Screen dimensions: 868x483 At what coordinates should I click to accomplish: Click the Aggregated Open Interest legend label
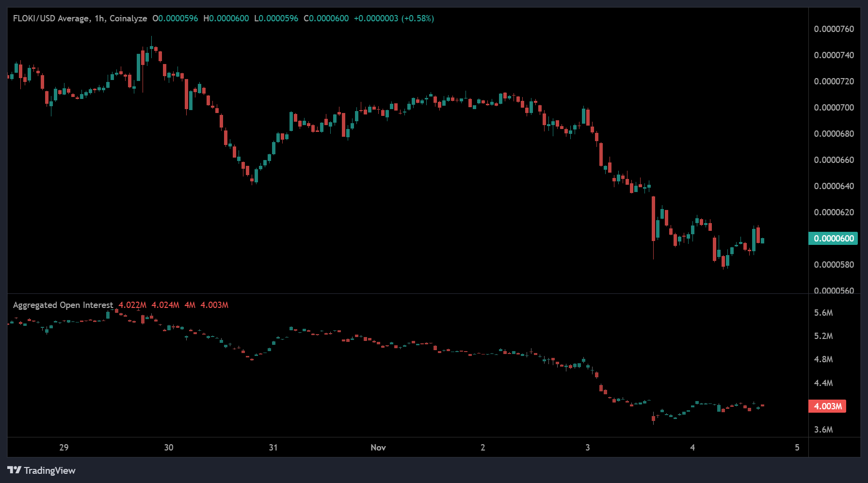[x=63, y=305]
